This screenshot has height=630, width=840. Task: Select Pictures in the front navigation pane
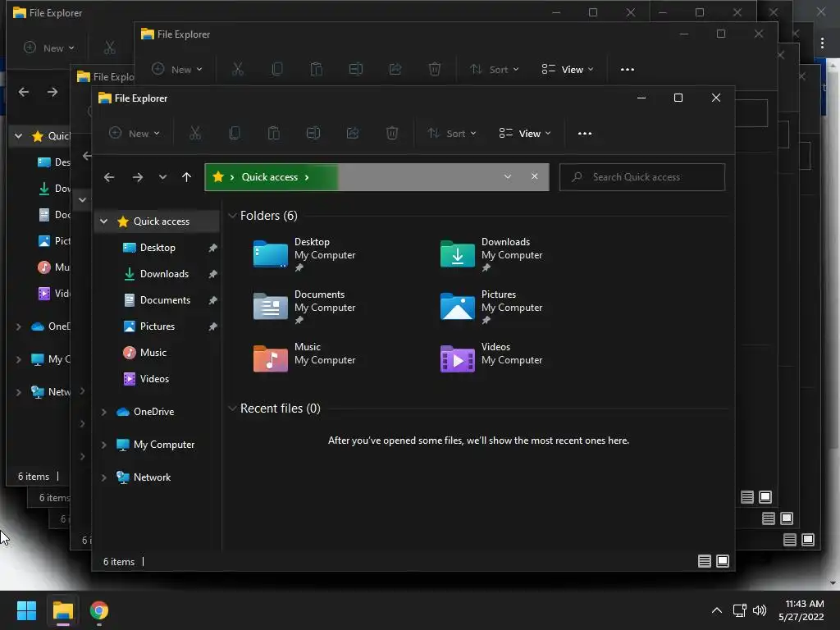[157, 326]
